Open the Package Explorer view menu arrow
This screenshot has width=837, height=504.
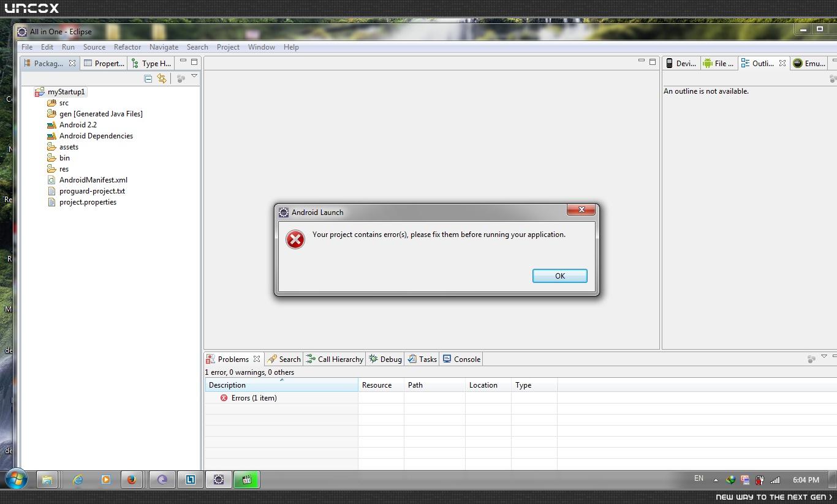click(194, 77)
